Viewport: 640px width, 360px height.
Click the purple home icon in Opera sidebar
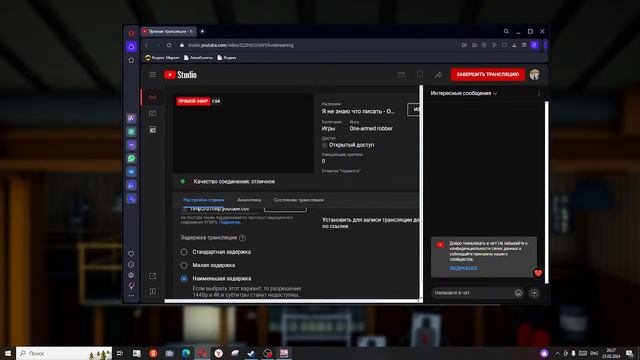click(131, 47)
